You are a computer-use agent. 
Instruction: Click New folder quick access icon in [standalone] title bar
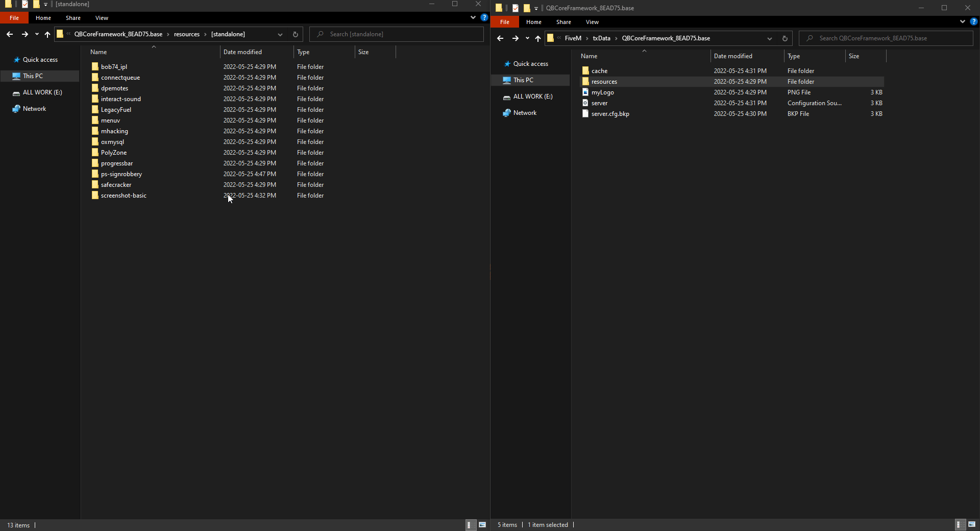pos(36,4)
